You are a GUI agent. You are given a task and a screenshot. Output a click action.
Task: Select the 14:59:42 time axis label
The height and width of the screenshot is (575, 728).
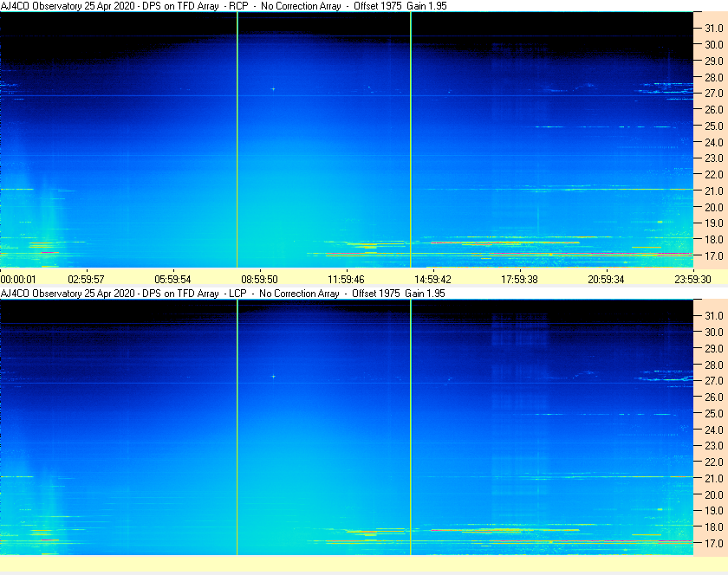pos(432,280)
